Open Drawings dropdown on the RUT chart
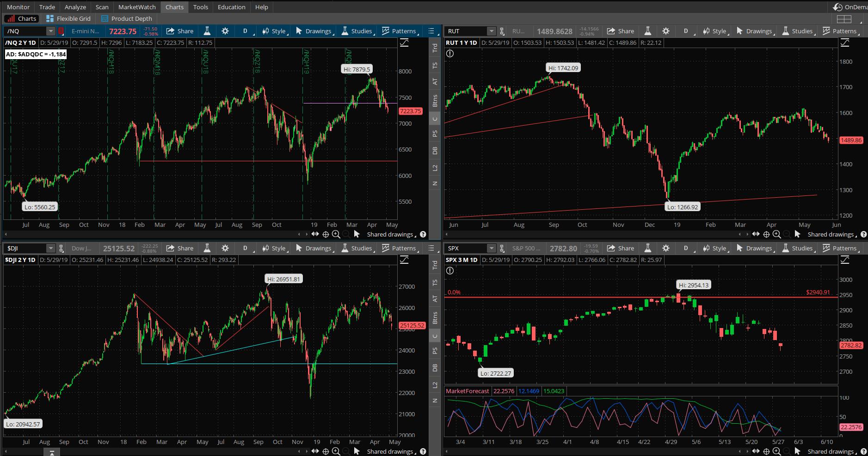This screenshot has height=456, width=868. pyautogui.click(x=755, y=31)
